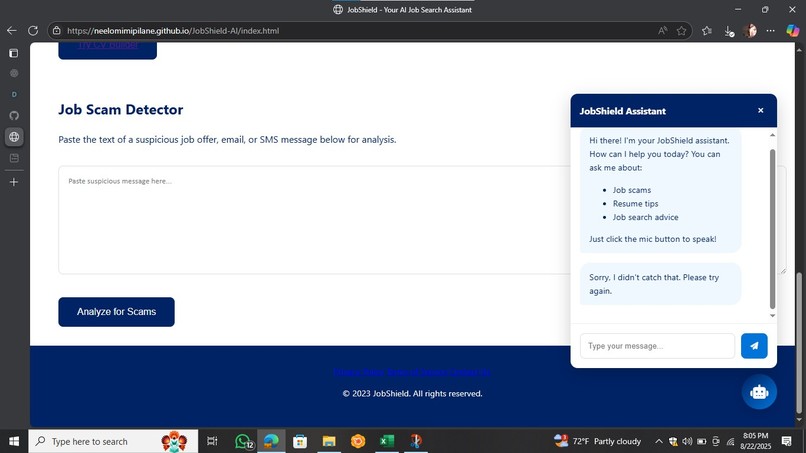Open the Copilot sidebar icon
The width and height of the screenshot is (806, 453).
(x=793, y=31)
